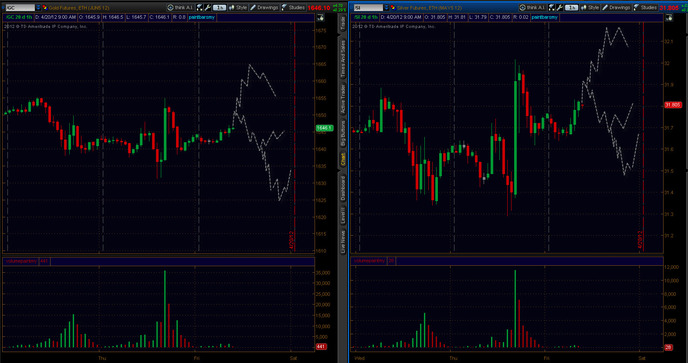Select the 1h timeframe on the gold chart

(219, 7)
